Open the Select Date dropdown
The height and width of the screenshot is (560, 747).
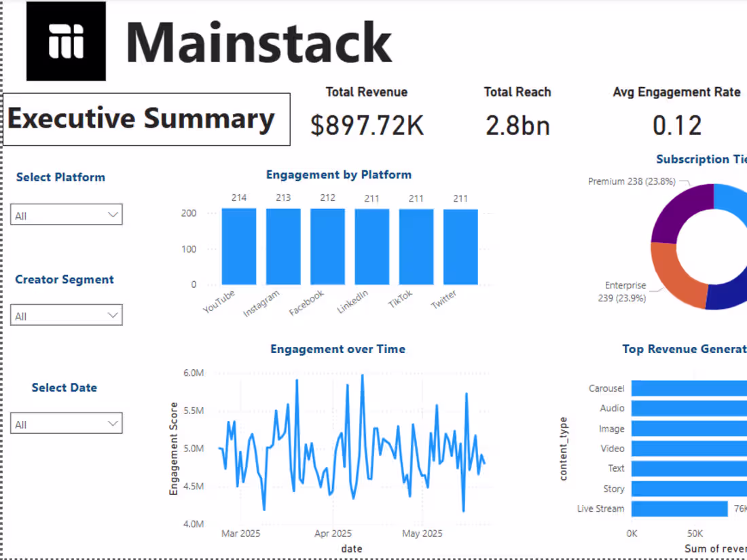(66, 422)
